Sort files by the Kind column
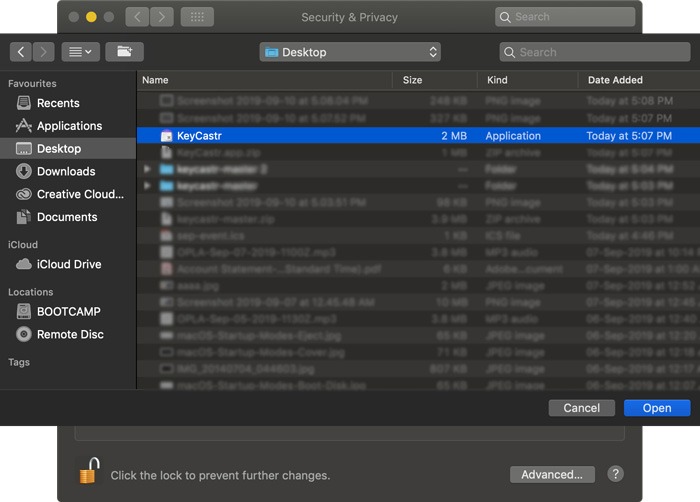 coord(527,80)
